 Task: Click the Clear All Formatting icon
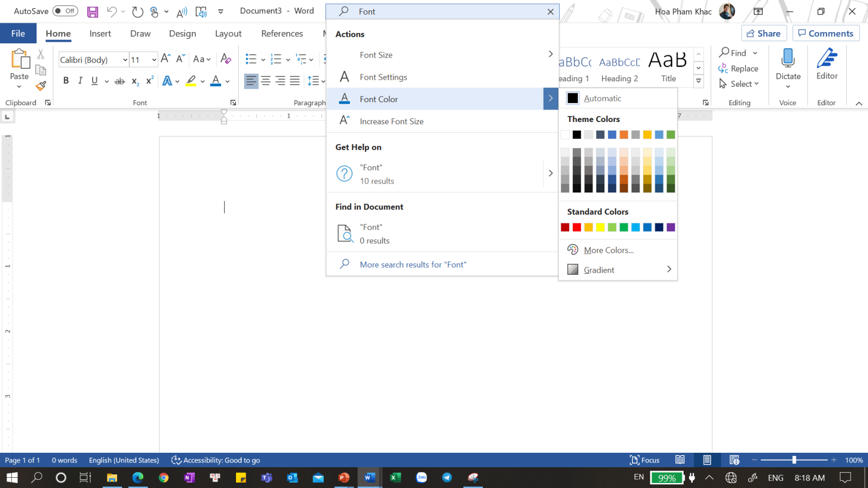226,59
